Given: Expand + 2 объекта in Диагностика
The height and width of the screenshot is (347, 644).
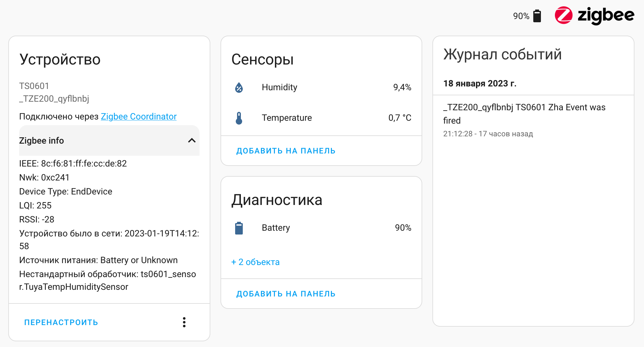Looking at the screenshot, I should click(255, 262).
